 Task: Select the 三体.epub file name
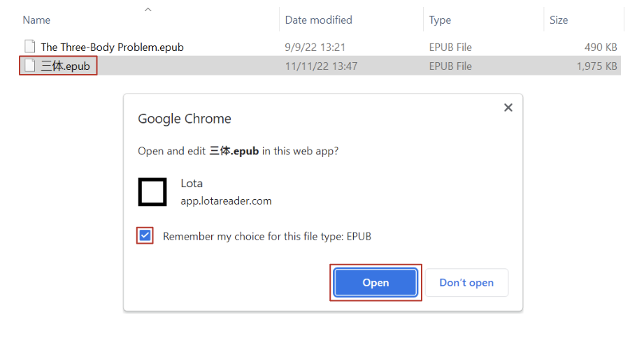66,66
